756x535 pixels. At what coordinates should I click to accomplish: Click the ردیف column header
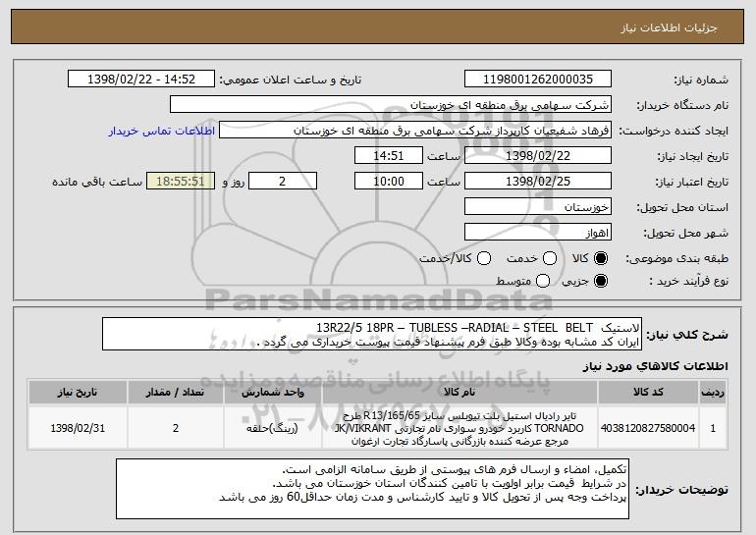[713, 393]
